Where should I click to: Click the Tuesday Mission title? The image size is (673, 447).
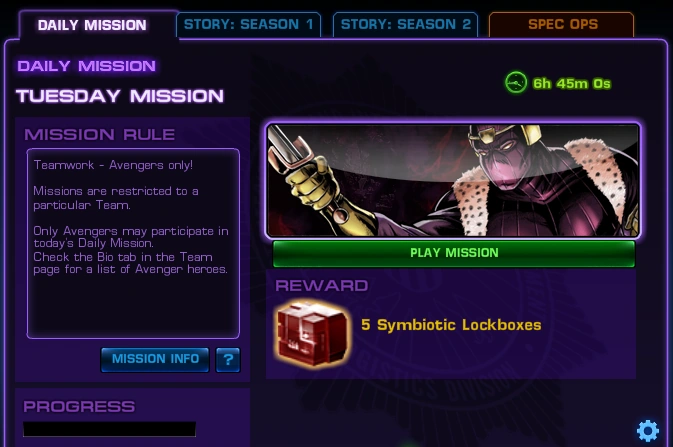120,96
